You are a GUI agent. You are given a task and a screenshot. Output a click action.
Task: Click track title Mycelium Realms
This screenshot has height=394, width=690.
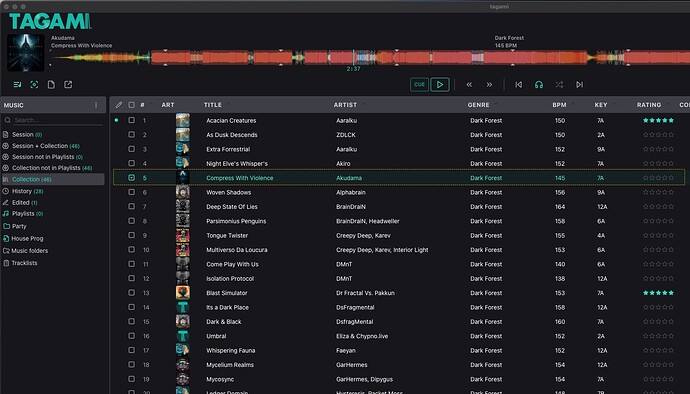[230, 365]
